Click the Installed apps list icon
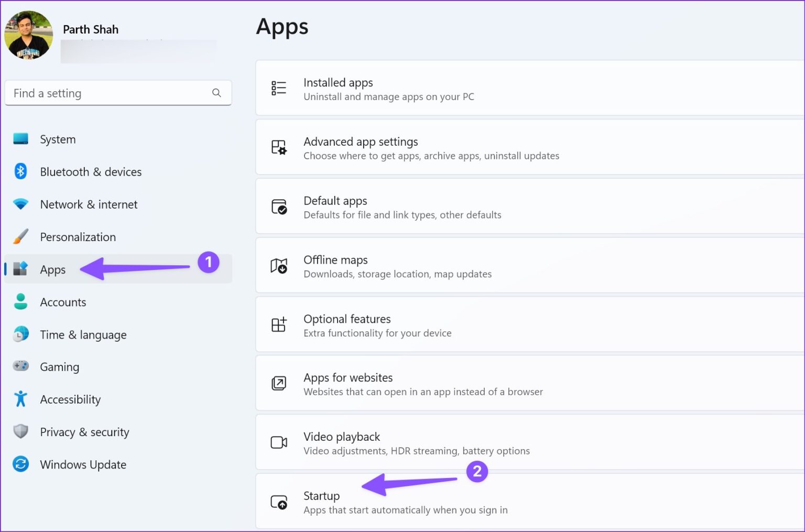The height and width of the screenshot is (532, 805). (x=279, y=88)
